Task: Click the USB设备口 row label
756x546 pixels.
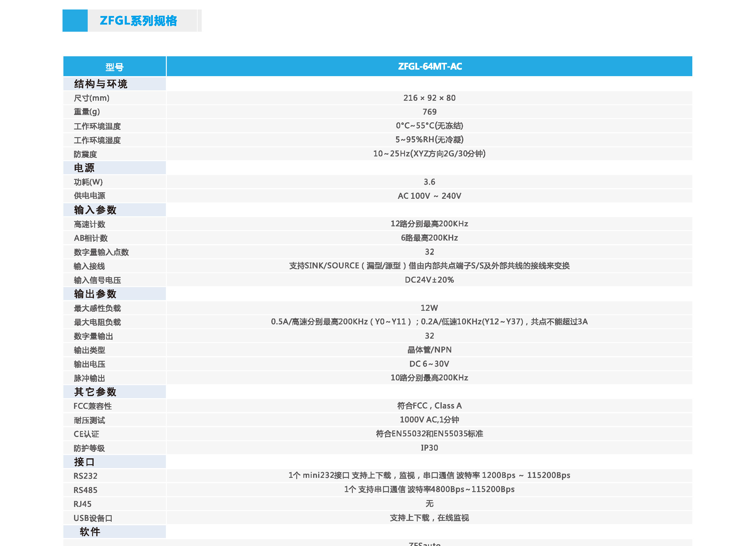Action: pyautogui.click(x=93, y=518)
